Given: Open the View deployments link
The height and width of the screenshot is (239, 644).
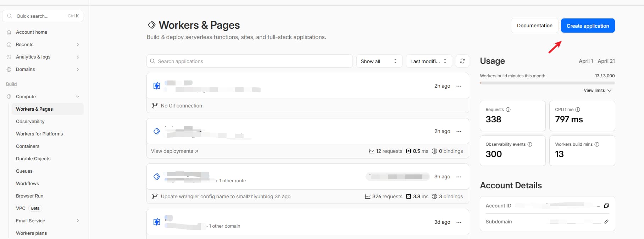Looking at the screenshot, I should tap(174, 151).
